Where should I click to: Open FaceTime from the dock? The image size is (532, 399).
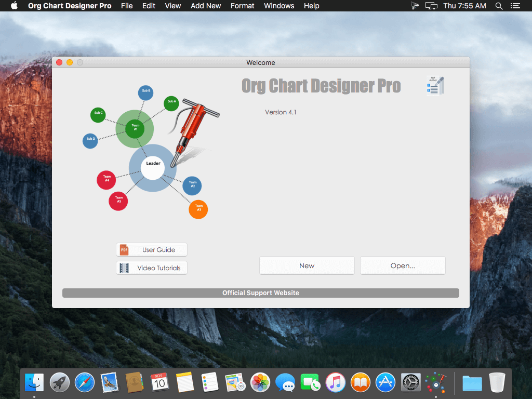click(310, 382)
